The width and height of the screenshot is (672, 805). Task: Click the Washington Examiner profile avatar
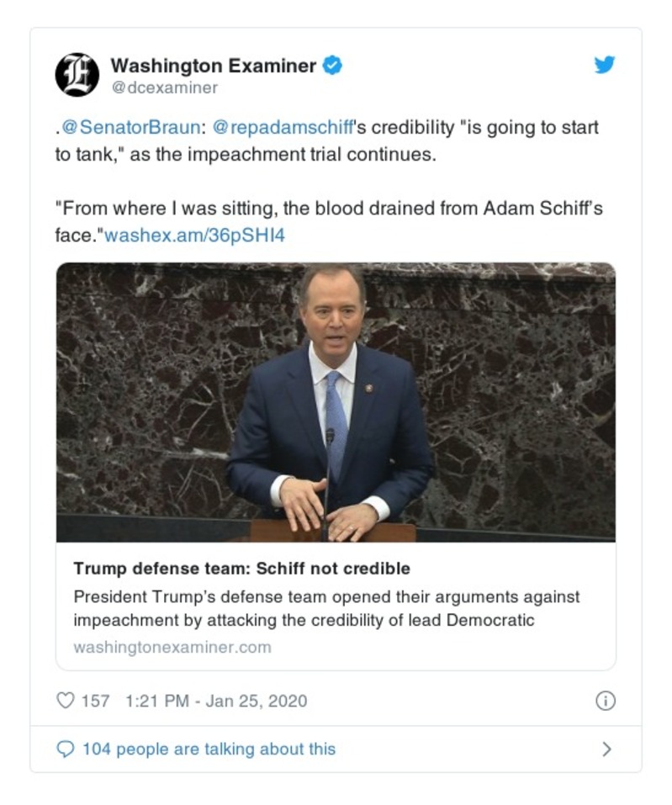coord(77,75)
